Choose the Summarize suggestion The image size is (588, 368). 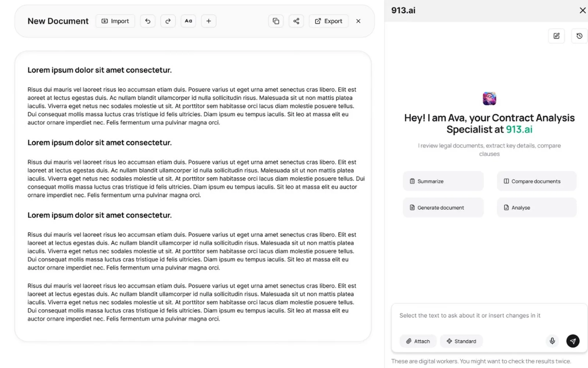pos(443,181)
